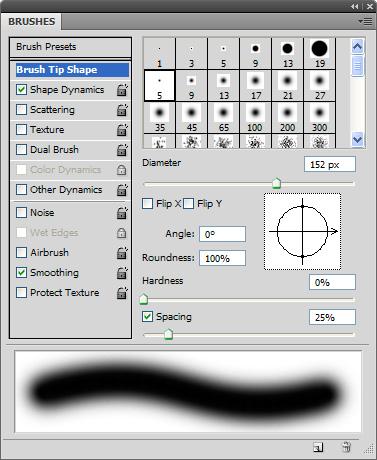Click the delete brush trash icon
Screen dimensions: 377x460
tap(346, 447)
